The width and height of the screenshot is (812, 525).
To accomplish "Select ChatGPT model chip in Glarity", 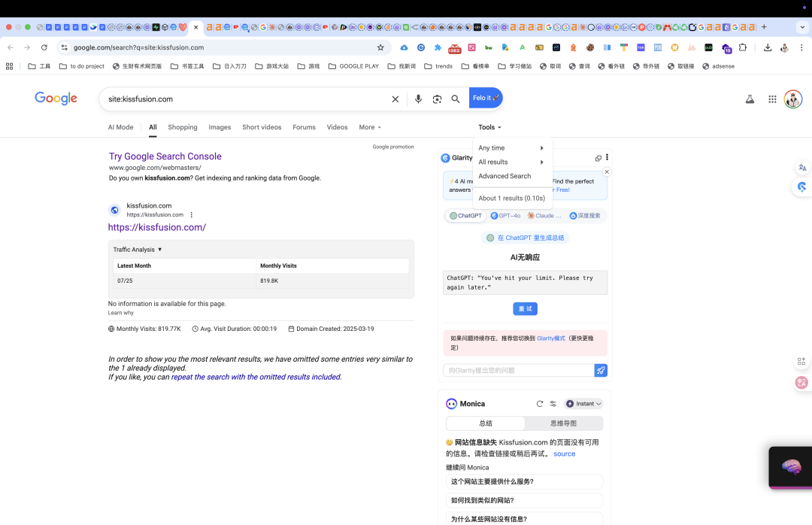I will pyautogui.click(x=465, y=216).
